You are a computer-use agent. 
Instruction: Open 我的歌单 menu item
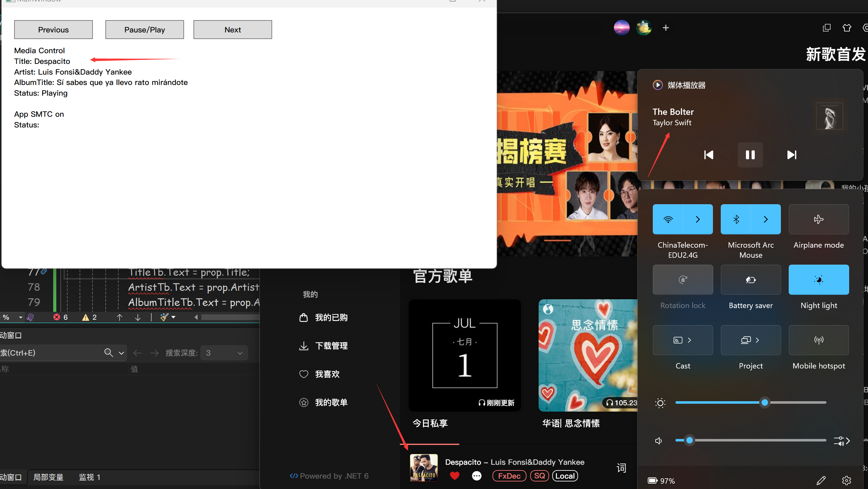[x=331, y=402]
